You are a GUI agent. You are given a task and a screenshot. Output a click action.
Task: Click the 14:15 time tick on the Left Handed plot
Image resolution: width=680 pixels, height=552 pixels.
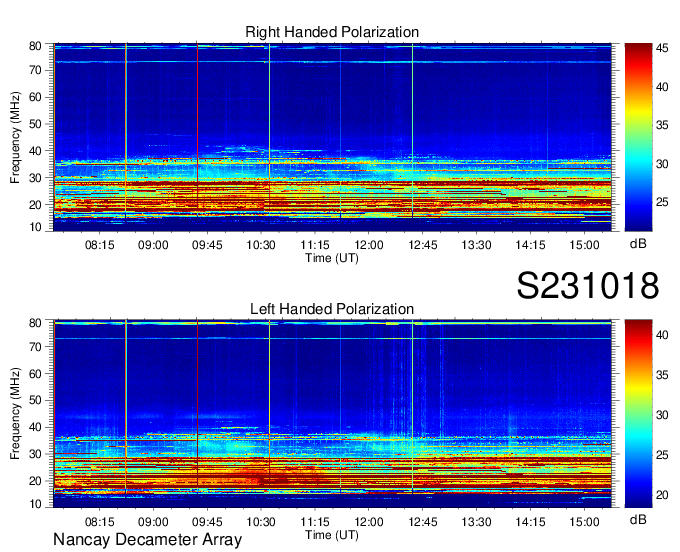click(x=530, y=522)
